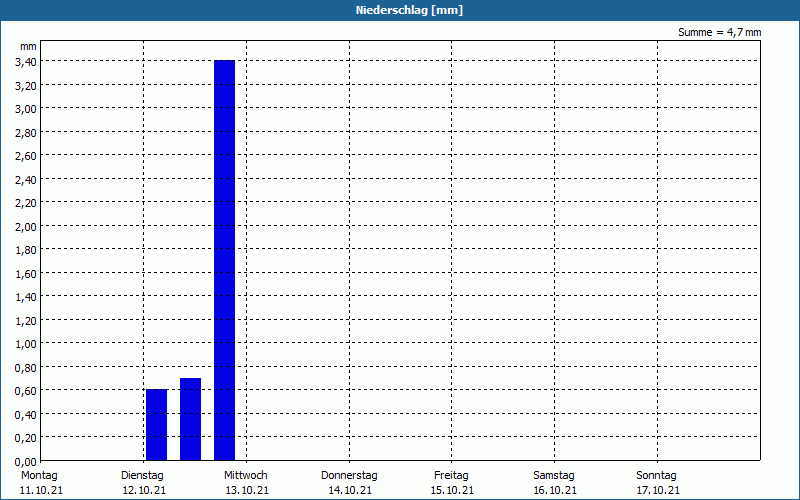Click the 2,60 y-axis value

[x=26, y=156]
